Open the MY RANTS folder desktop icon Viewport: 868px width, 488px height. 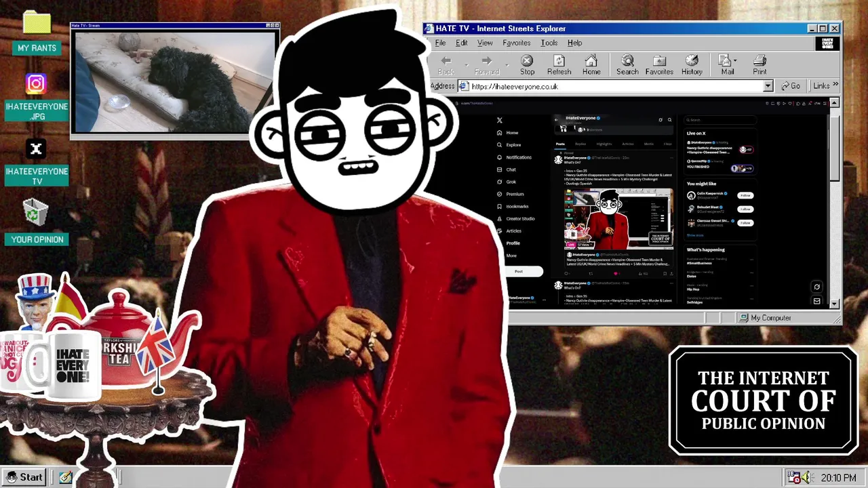37,32
